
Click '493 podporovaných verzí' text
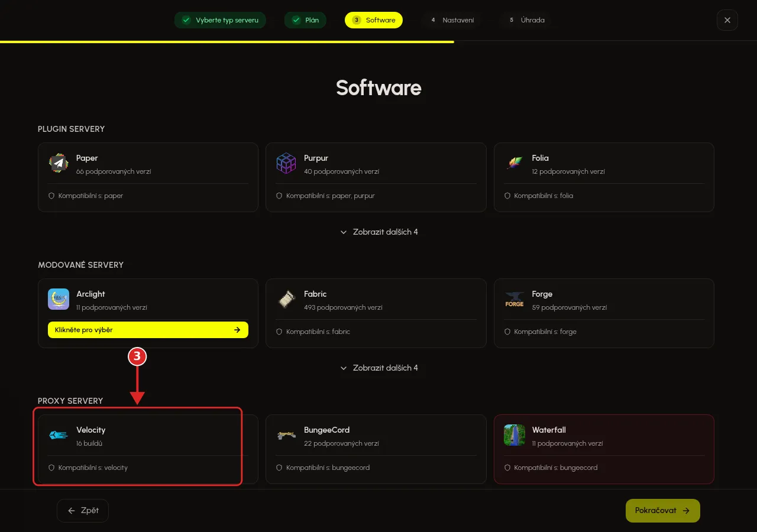(x=343, y=307)
